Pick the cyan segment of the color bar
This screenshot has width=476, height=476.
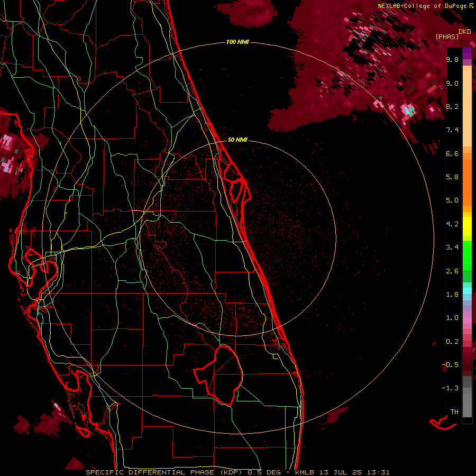pyautogui.click(x=467, y=291)
